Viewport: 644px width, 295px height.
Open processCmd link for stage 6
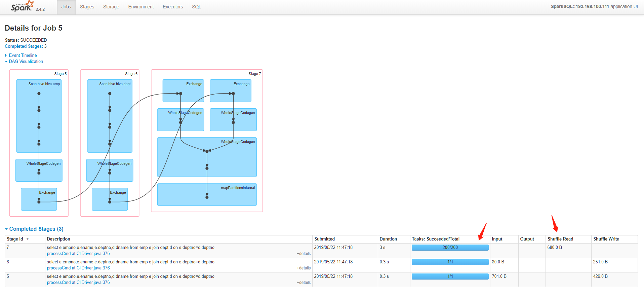(x=78, y=268)
